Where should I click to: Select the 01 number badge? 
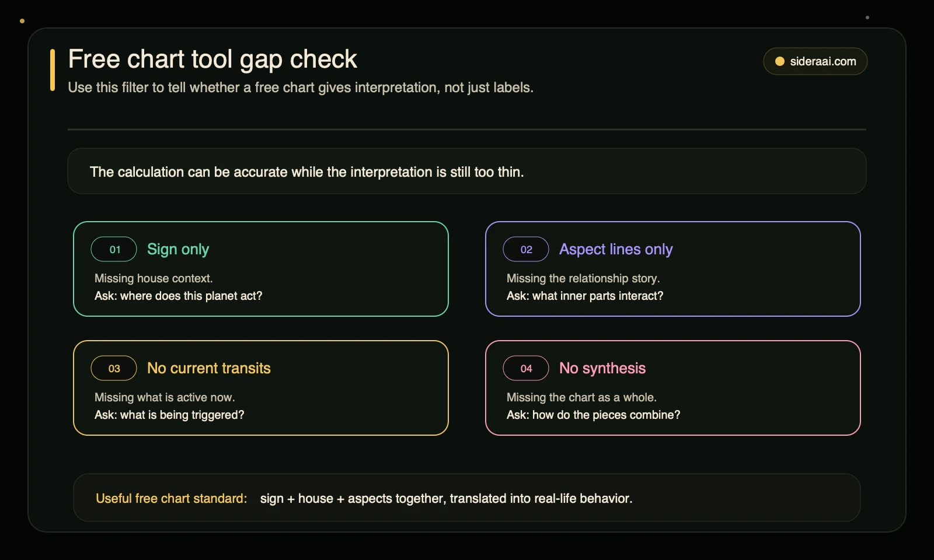pos(114,250)
